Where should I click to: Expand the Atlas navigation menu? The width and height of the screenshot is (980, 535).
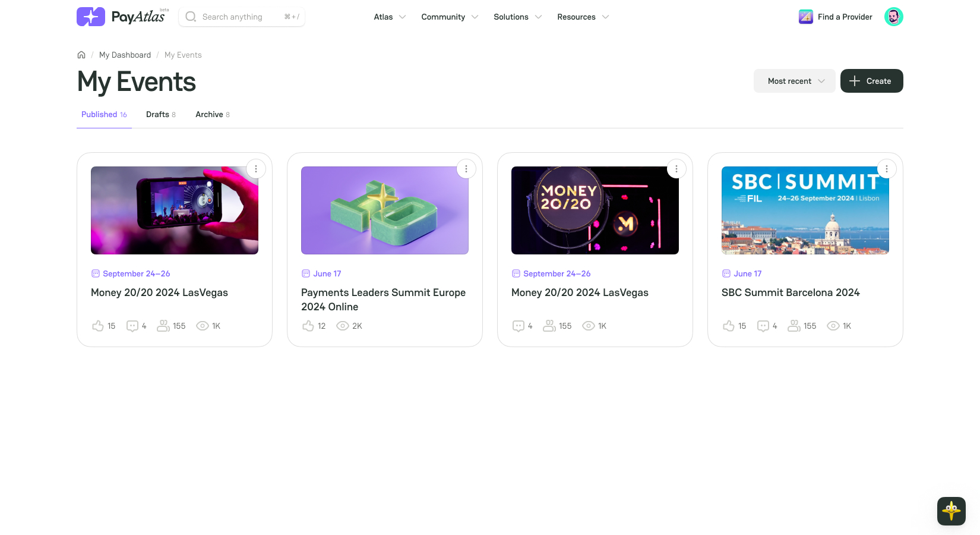point(390,17)
